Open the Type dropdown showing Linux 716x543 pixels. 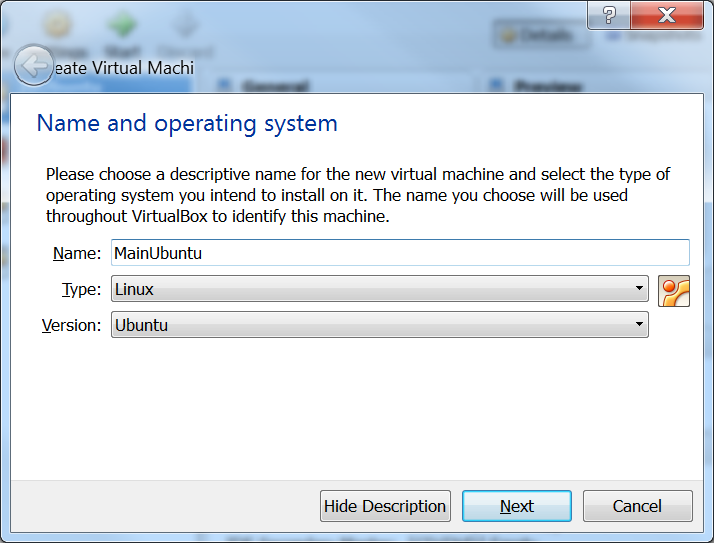coord(379,289)
